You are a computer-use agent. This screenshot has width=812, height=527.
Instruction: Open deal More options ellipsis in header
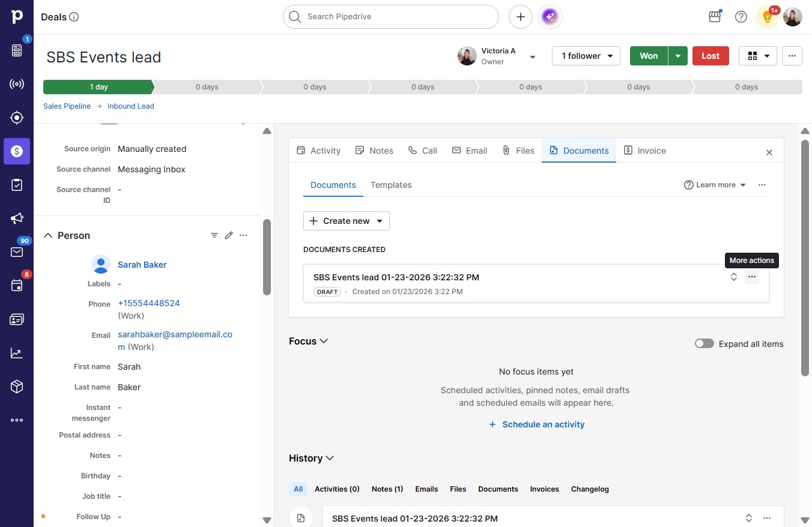(792, 56)
